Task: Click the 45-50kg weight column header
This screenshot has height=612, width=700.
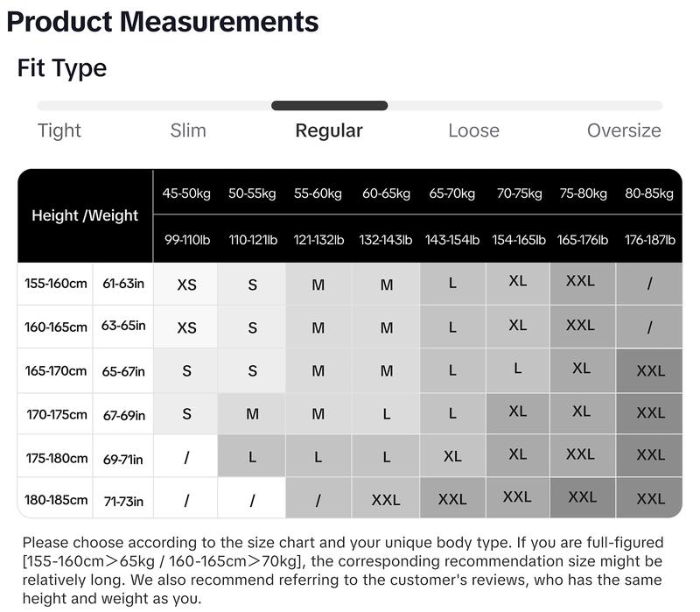Action: [186, 193]
